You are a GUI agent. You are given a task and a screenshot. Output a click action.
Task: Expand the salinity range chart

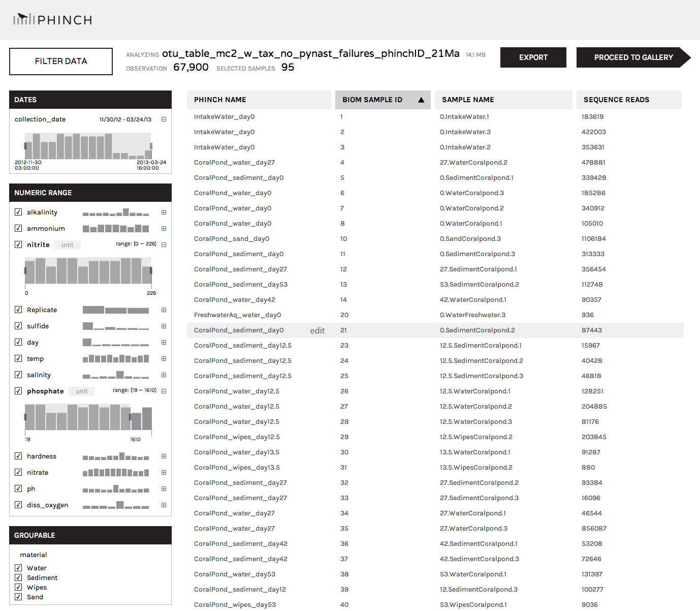coord(164,375)
